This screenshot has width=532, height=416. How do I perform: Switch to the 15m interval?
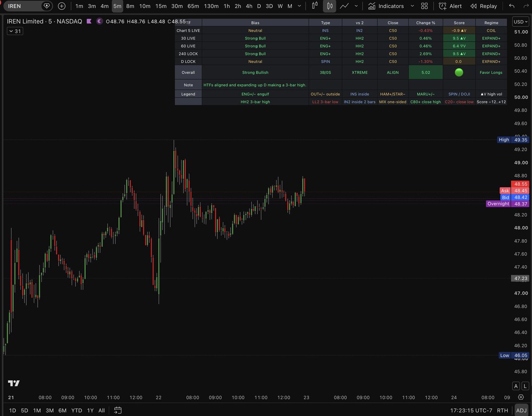coord(161,6)
